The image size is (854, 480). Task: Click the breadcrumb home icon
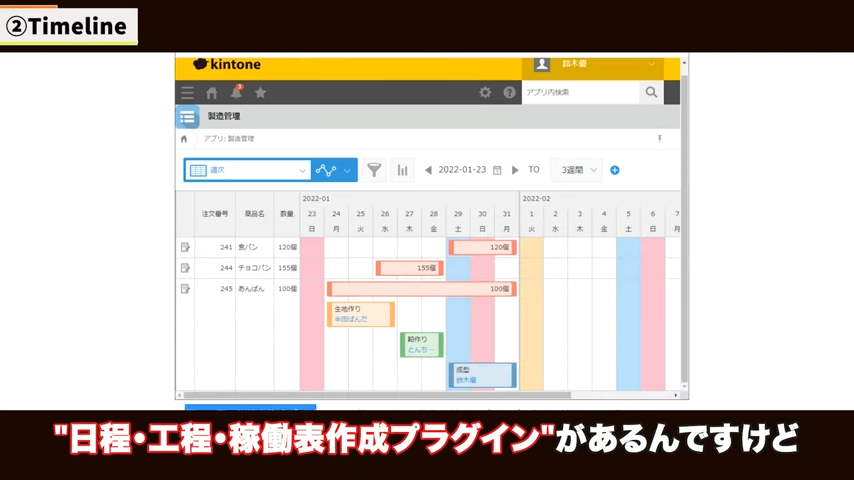184,139
